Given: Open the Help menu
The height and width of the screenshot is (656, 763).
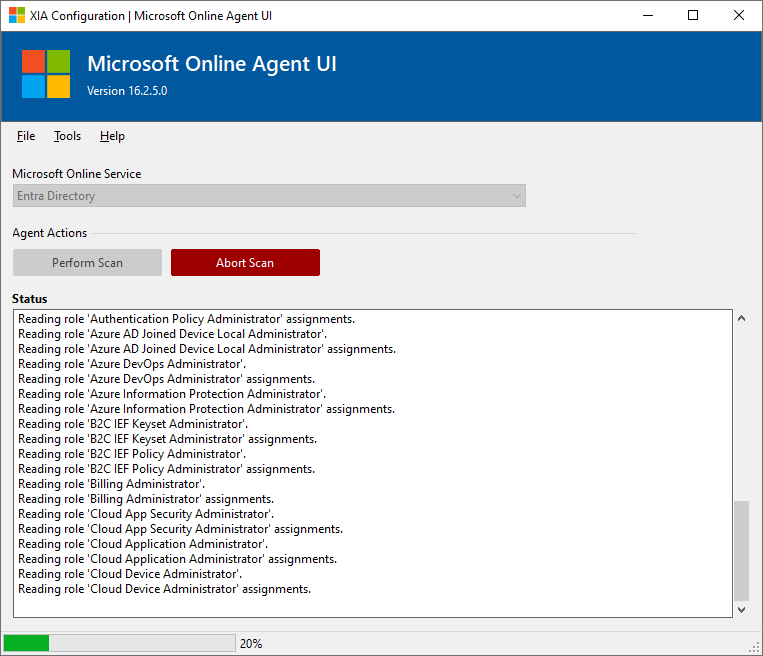Looking at the screenshot, I should 112,136.
